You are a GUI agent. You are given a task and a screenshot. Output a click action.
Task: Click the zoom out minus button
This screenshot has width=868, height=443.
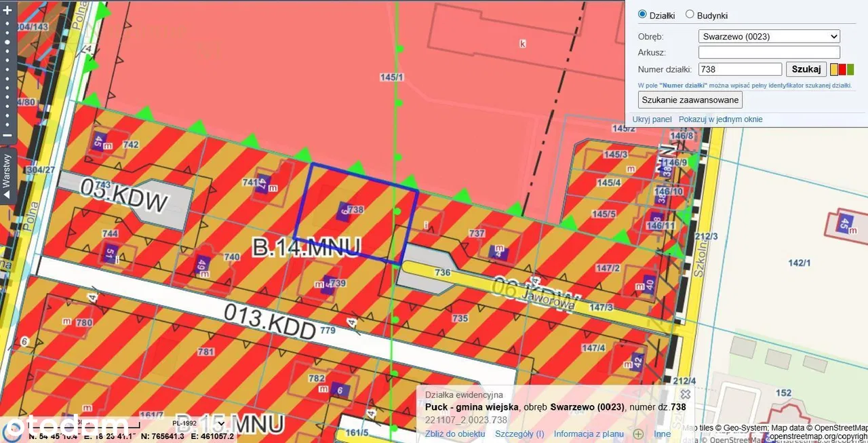[x=7, y=135]
